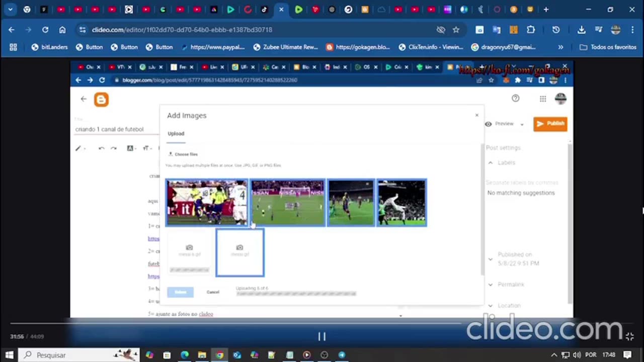Screen dimensions: 644x362
Task: Click the Blogger Publish button
Action: point(550,124)
